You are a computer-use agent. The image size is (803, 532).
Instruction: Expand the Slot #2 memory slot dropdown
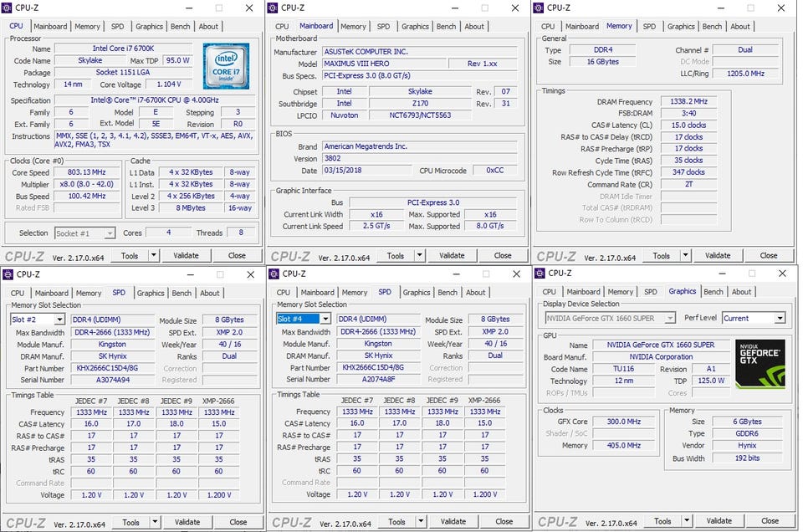point(59,320)
